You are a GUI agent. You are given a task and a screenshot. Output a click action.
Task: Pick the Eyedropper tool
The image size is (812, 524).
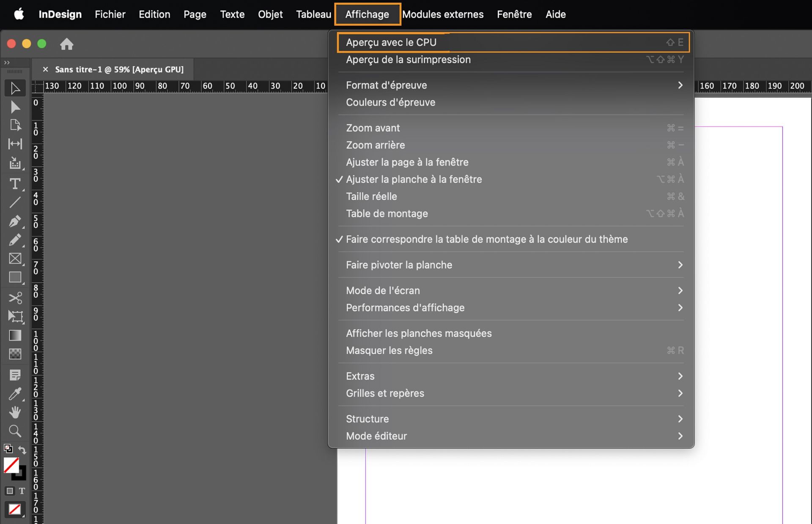click(x=15, y=393)
